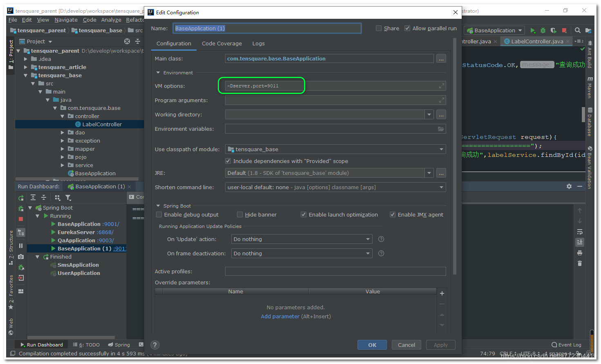Select the Configuration tab

(174, 43)
